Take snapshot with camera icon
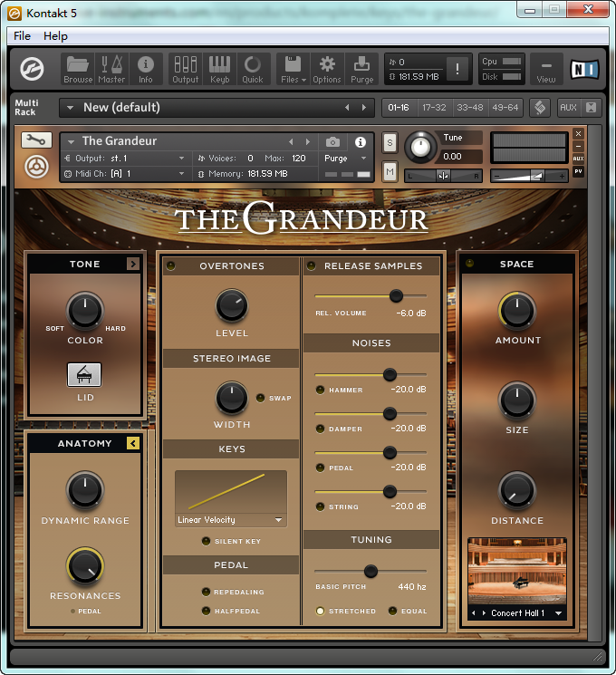616x675 pixels. pyautogui.click(x=332, y=141)
